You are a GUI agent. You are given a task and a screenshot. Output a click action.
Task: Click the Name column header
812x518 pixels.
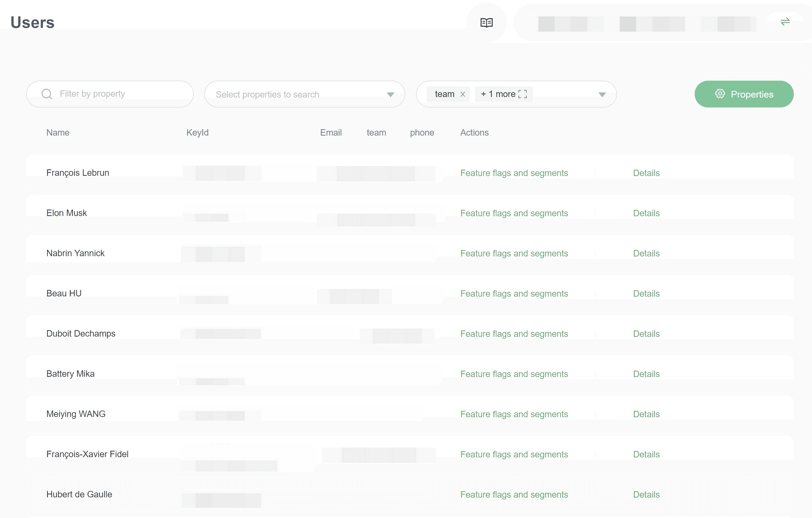[x=58, y=133]
